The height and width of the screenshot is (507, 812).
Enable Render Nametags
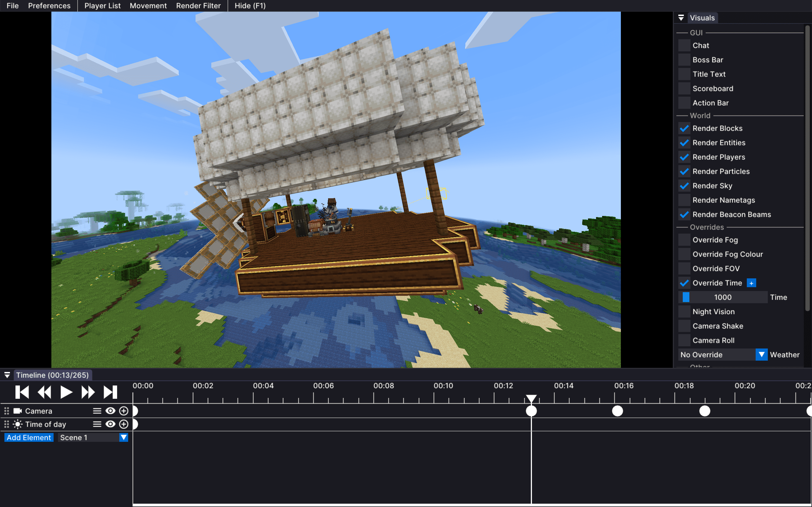click(x=684, y=200)
